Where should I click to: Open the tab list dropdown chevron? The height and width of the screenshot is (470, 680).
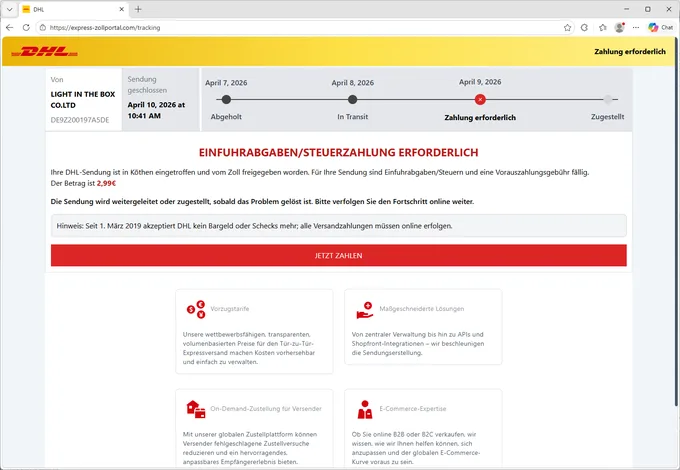pyautogui.click(x=9, y=9)
